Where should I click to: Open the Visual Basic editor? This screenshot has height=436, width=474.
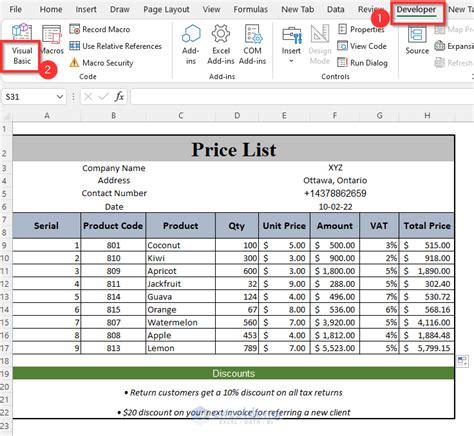coord(22,44)
